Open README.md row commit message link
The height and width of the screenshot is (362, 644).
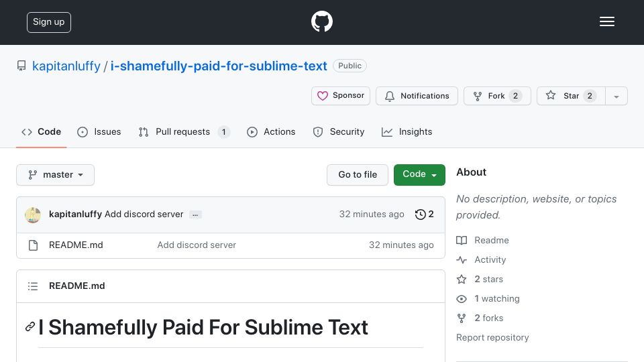point(197,245)
